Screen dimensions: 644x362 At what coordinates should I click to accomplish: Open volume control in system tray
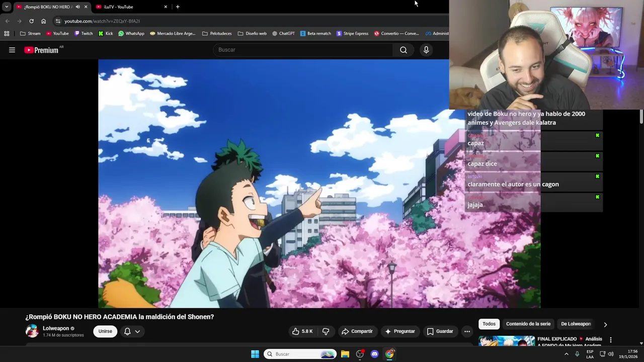[611, 354]
